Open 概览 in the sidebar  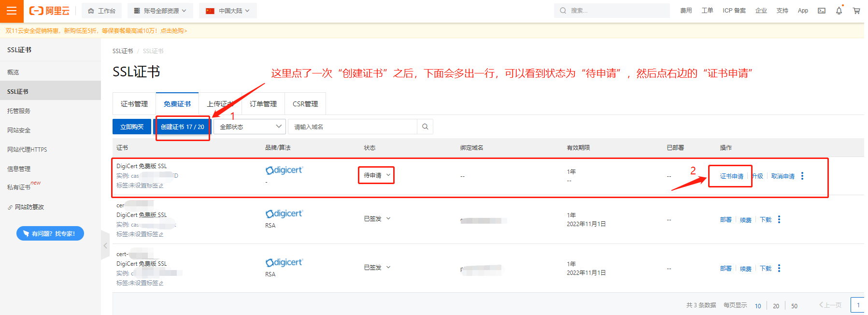13,72
